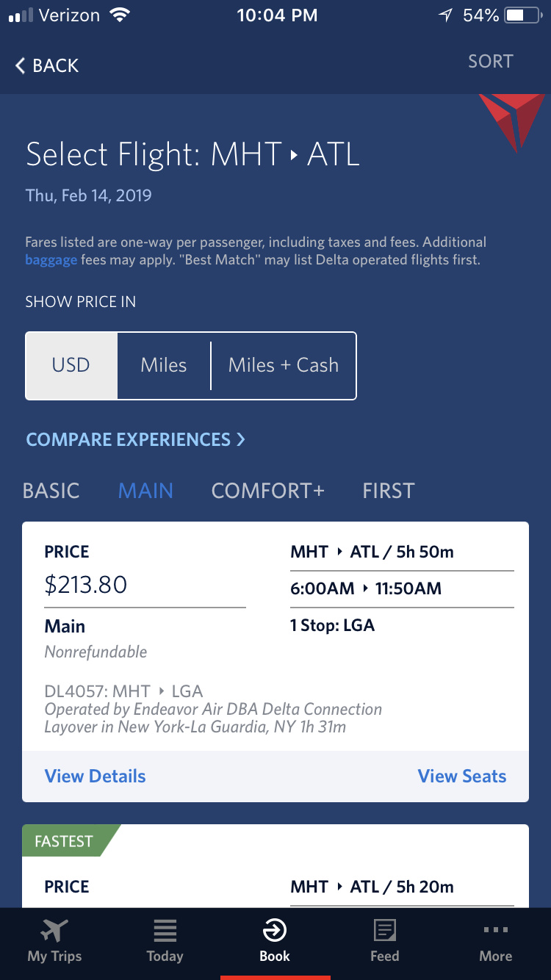Image resolution: width=551 pixels, height=980 pixels.
Task: Open the baggage fees link
Action: (x=51, y=259)
